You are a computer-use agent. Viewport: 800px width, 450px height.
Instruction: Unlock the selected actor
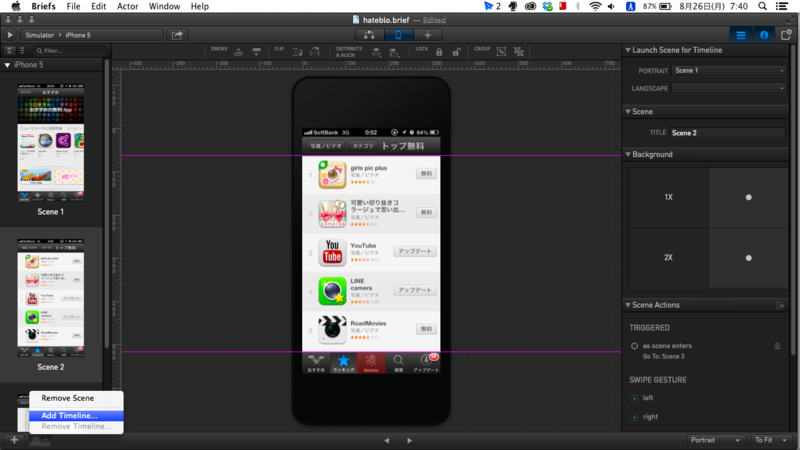click(457, 52)
